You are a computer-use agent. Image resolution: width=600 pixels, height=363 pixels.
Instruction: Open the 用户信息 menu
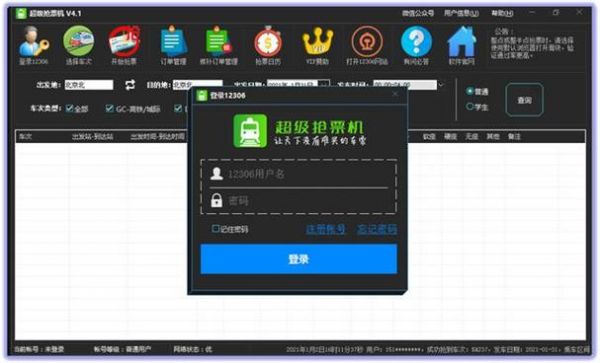461,13
